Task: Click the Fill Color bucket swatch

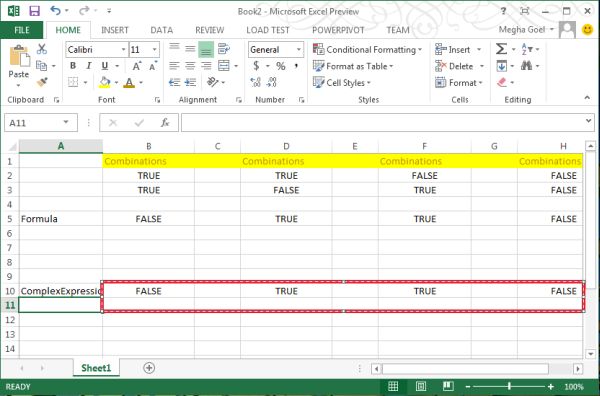Action: pyautogui.click(x=105, y=82)
